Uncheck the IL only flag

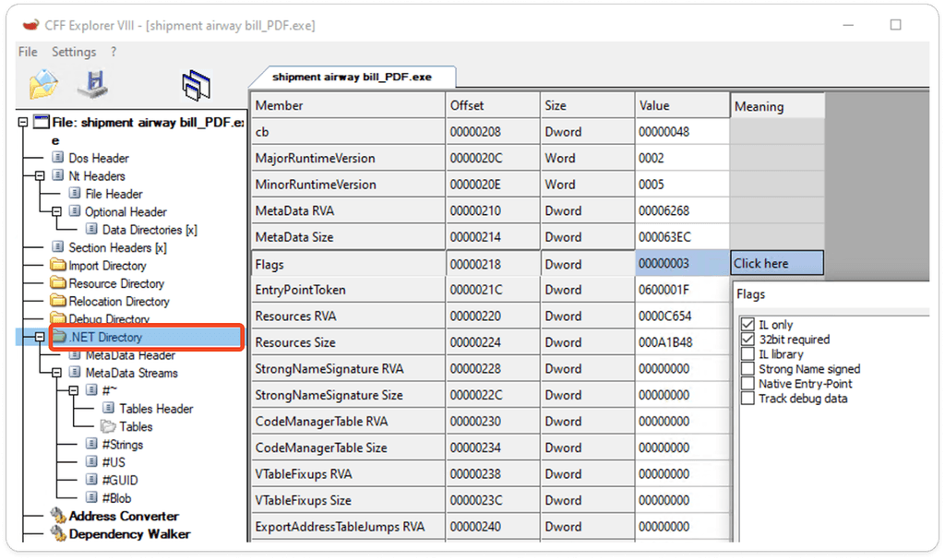coord(748,325)
